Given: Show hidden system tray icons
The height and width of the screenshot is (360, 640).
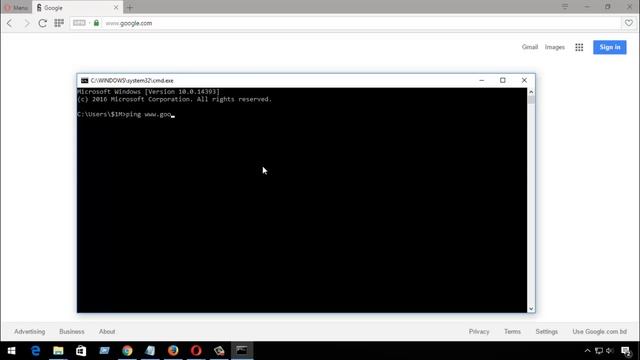Looking at the screenshot, I should (587, 351).
